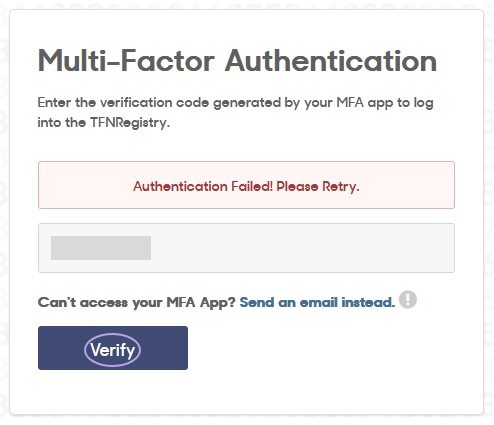The image size is (494, 425).
Task: Open the 'Send an email instead.' link
Action: point(317,302)
